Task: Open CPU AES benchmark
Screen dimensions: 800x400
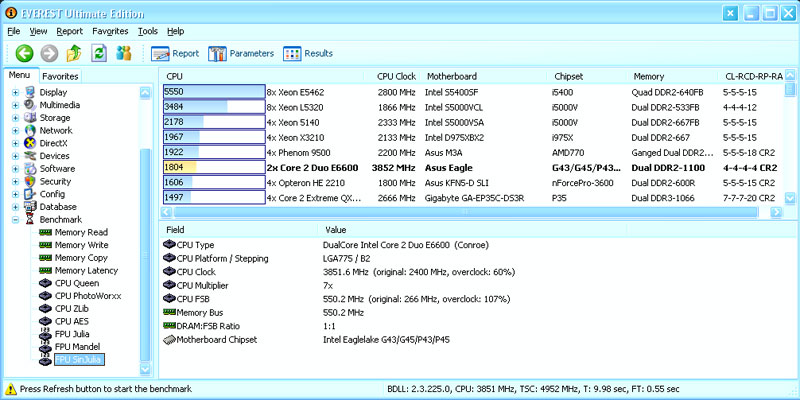Action: click(73, 321)
